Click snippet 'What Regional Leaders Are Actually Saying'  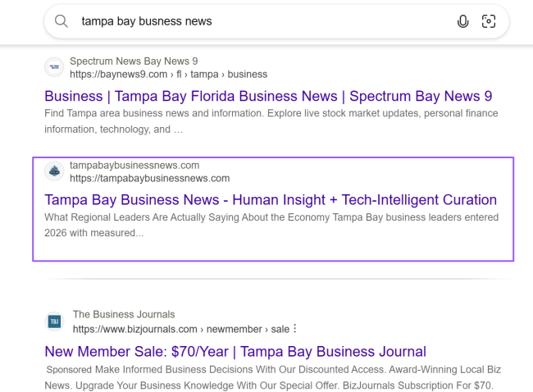tap(271, 225)
